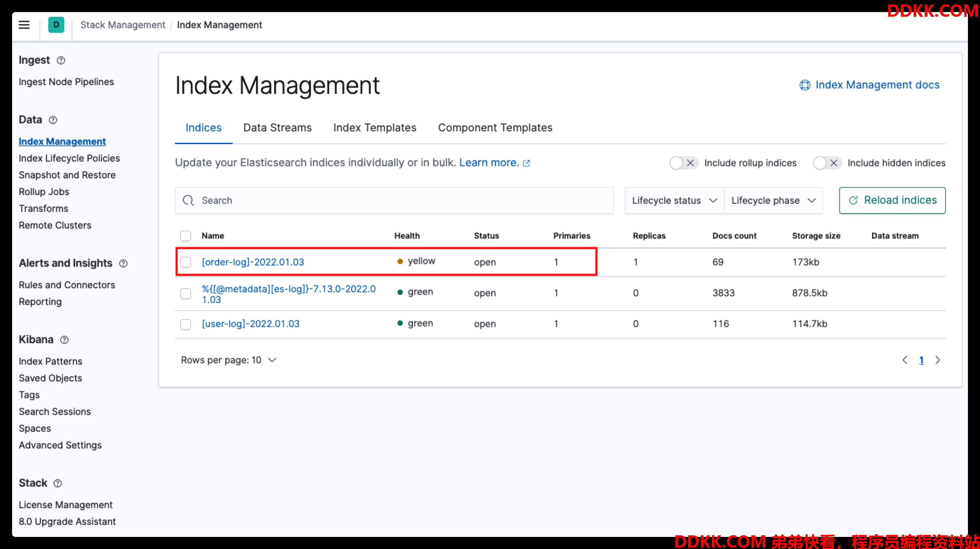The width and height of the screenshot is (980, 549).
Task: Open Tags in sidebar
Action: point(29,395)
